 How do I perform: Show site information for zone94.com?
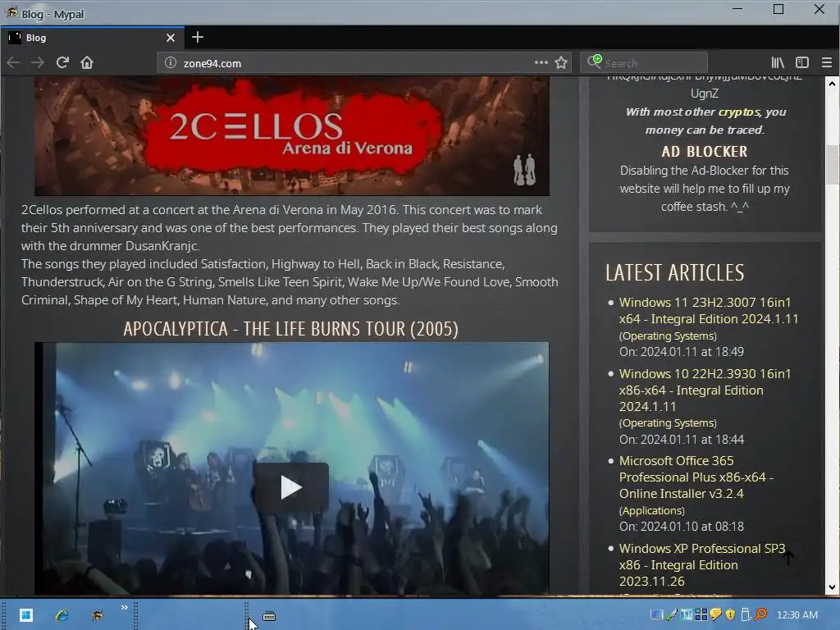point(171,62)
